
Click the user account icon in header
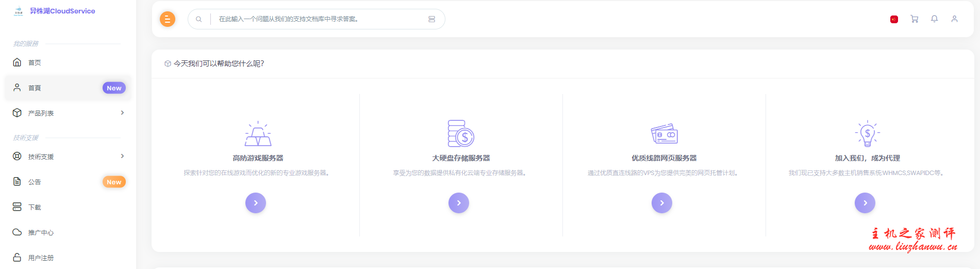[954, 19]
